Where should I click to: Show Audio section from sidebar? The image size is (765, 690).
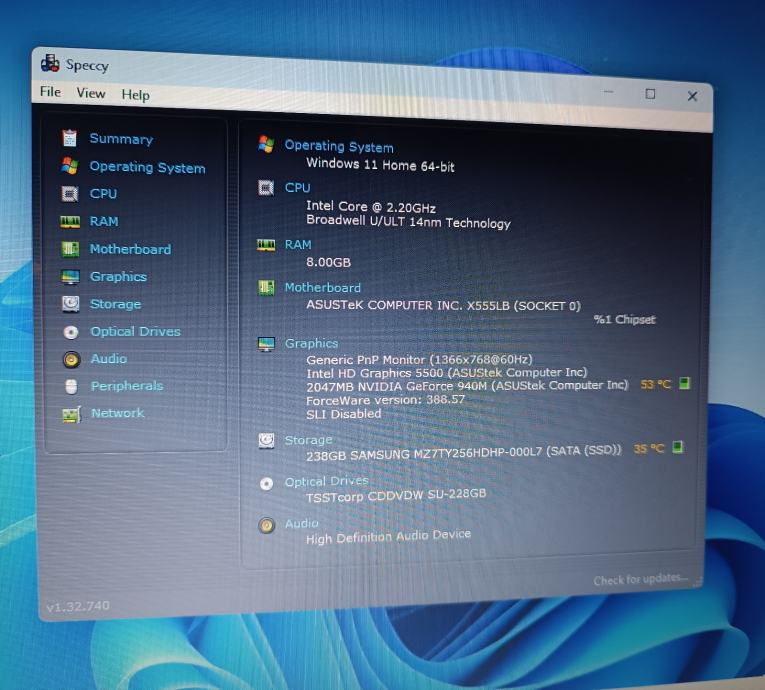[109, 359]
